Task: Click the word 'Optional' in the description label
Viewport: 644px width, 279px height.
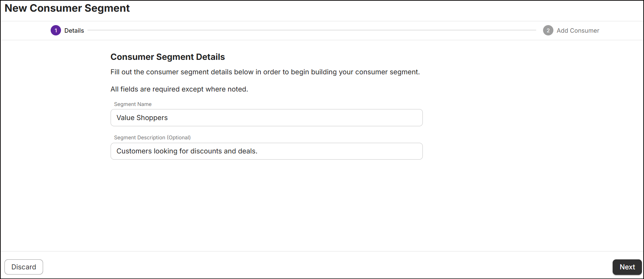Action: 178,138
